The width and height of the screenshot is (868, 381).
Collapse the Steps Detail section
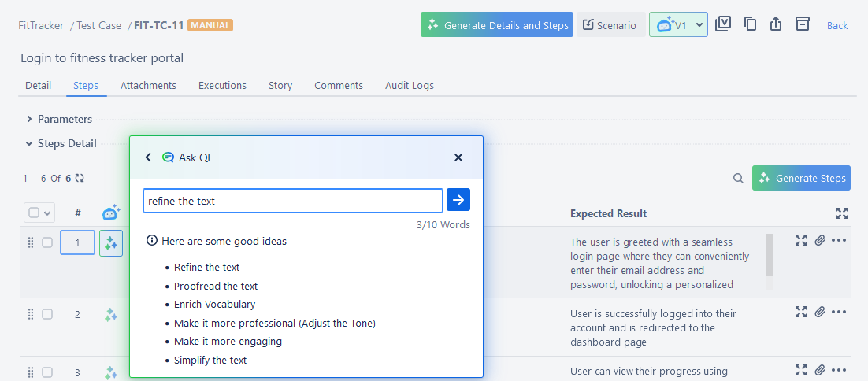(29, 144)
